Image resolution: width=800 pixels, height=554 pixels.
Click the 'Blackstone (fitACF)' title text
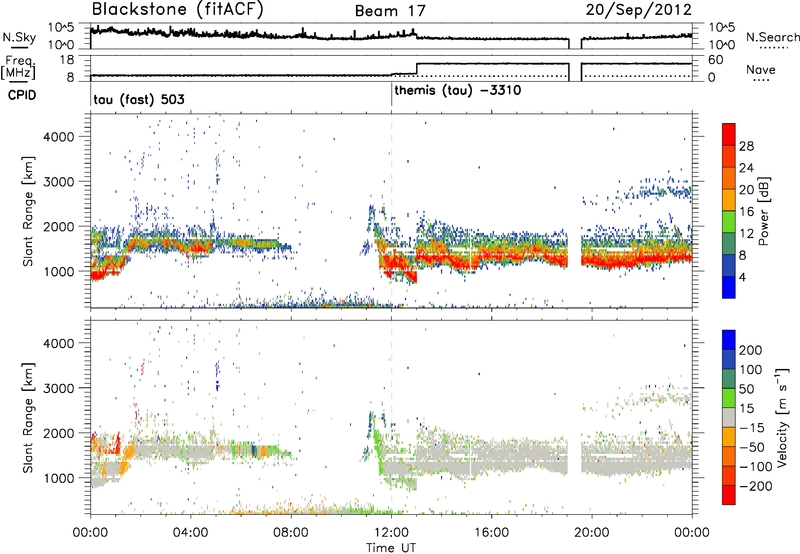point(177,10)
